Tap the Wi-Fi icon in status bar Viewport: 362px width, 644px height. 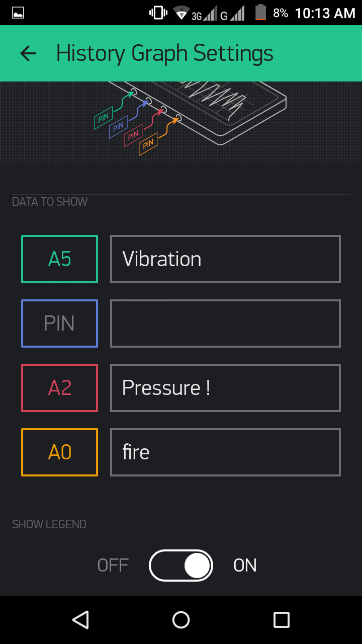(x=181, y=13)
